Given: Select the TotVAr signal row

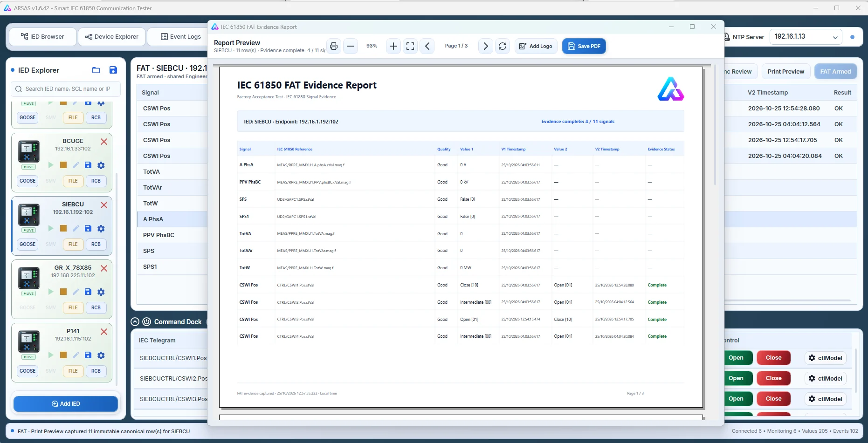Looking at the screenshot, I should [172, 188].
